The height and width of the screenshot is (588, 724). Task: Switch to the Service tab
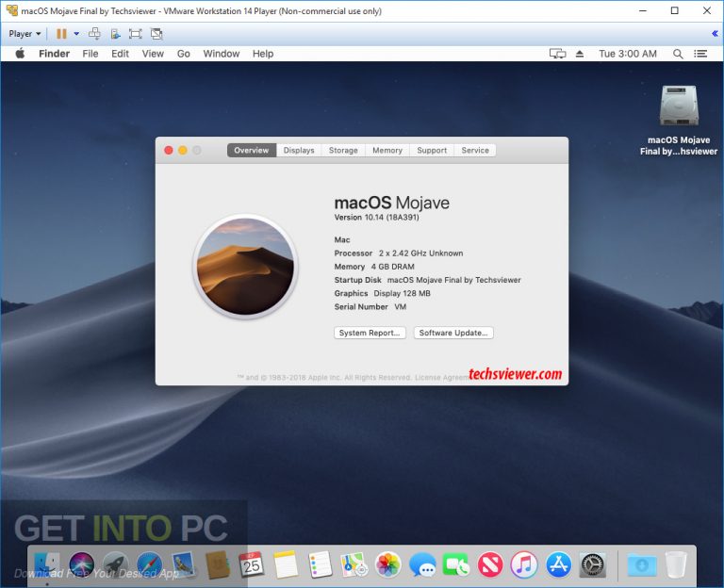pyautogui.click(x=475, y=150)
